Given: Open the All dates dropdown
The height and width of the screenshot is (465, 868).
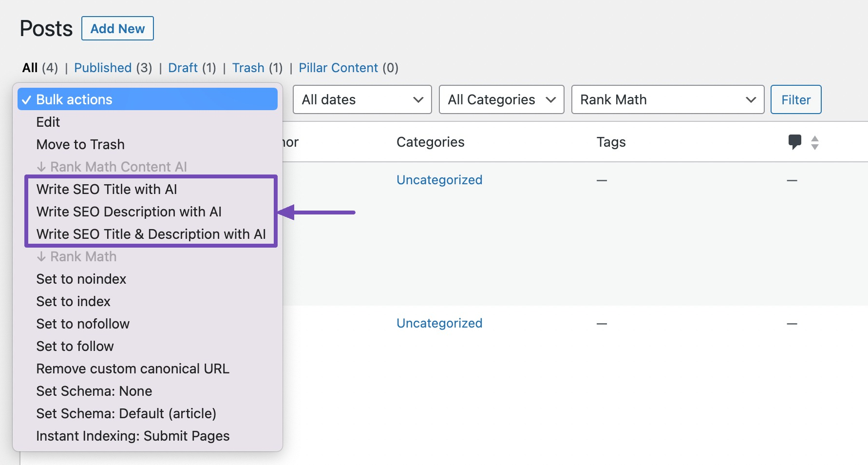Looking at the screenshot, I should (x=362, y=99).
